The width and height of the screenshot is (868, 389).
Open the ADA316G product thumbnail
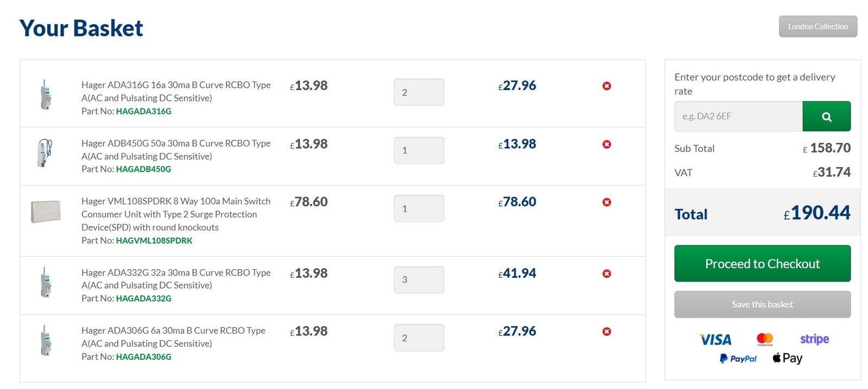(x=46, y=95)
